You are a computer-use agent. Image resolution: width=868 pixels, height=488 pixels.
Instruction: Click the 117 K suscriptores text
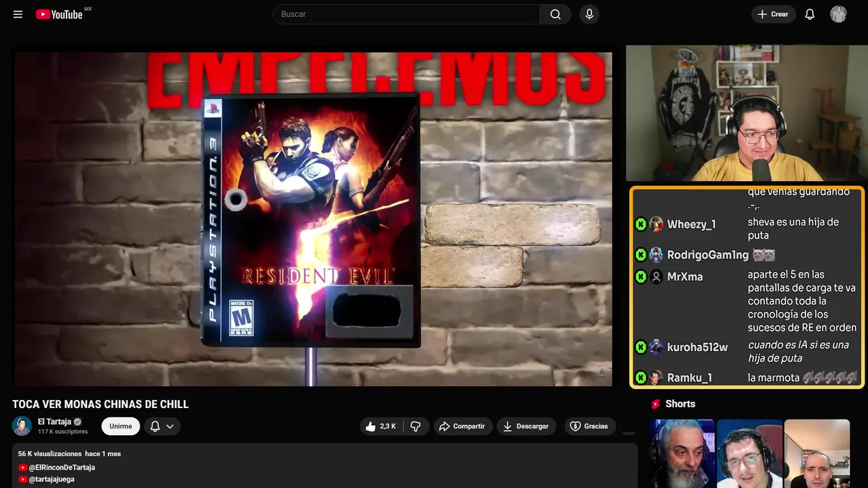pyautogui.click(x=63, y=432)
